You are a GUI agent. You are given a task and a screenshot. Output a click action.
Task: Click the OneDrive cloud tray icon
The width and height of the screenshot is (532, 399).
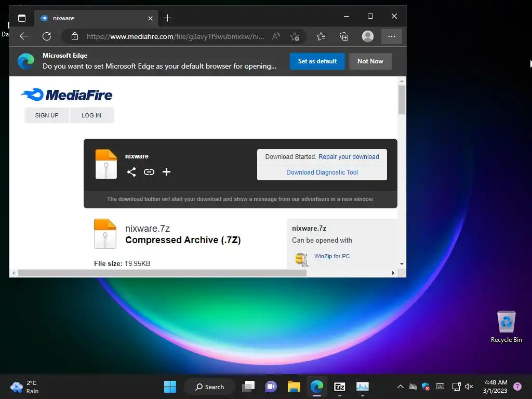[413, 387]
